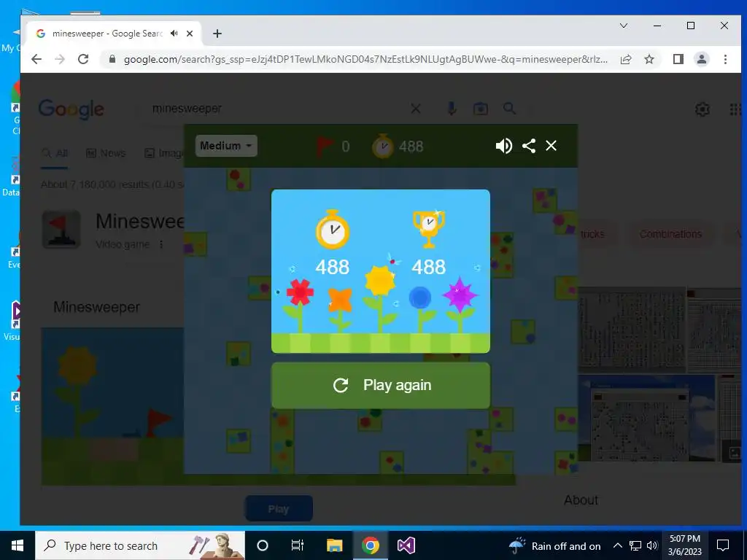Click the stopwatch icon in result card

(x=333, y=230)
